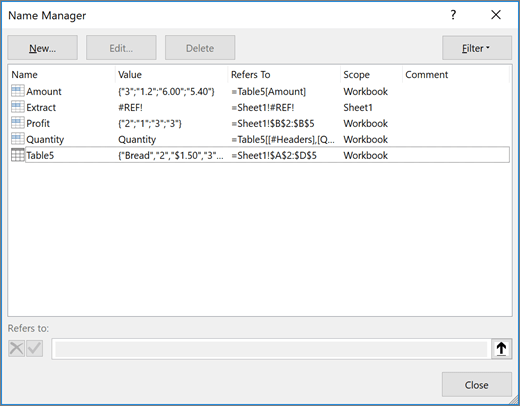Click the Quantity name icon

pyautogui.click(x=17, y=139)
